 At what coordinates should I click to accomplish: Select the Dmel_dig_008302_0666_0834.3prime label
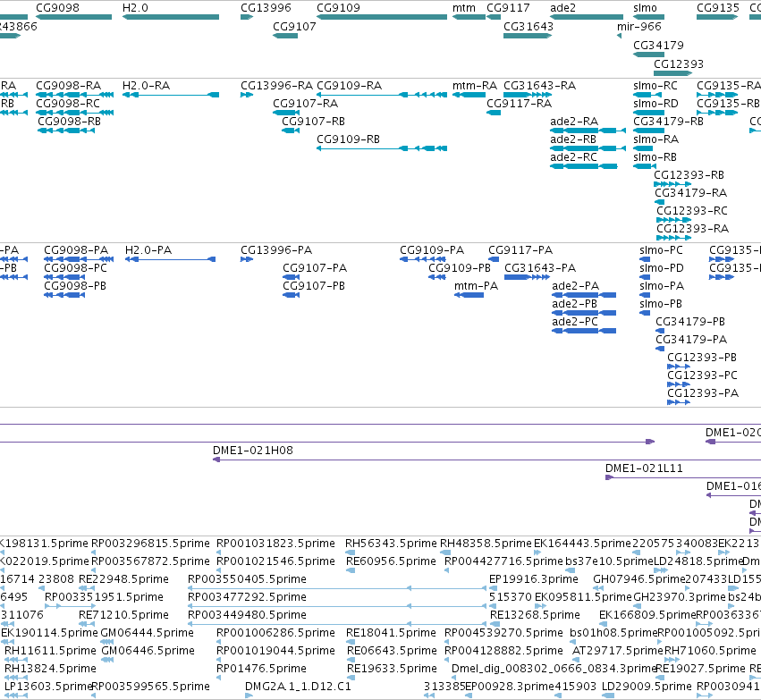click(x=554, y=668)
